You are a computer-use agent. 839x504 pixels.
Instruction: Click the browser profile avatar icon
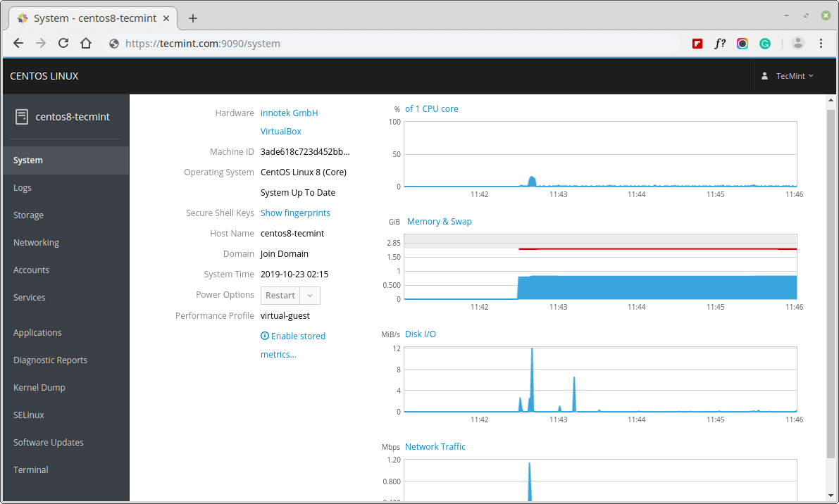pyautogui.click(x=797, y=44)
